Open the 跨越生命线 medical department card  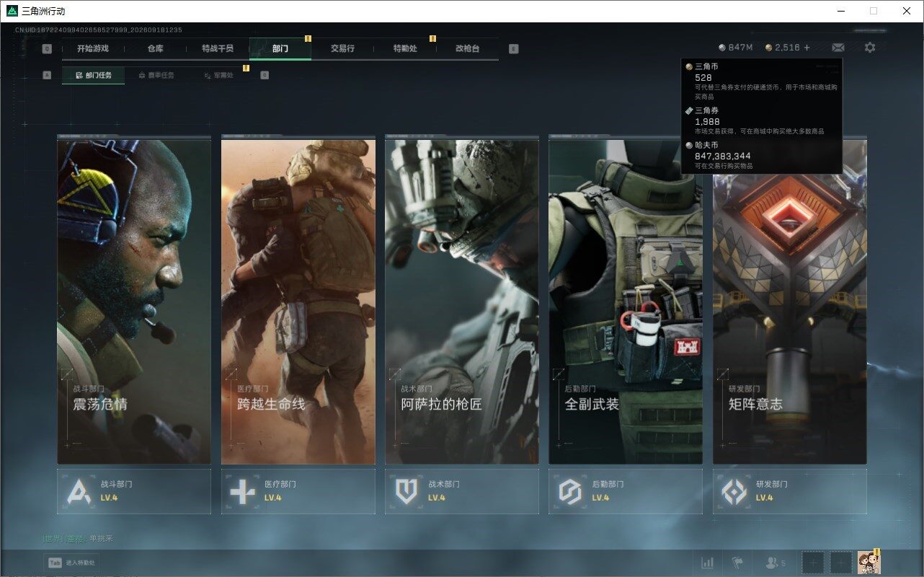[x=298, y=301]
